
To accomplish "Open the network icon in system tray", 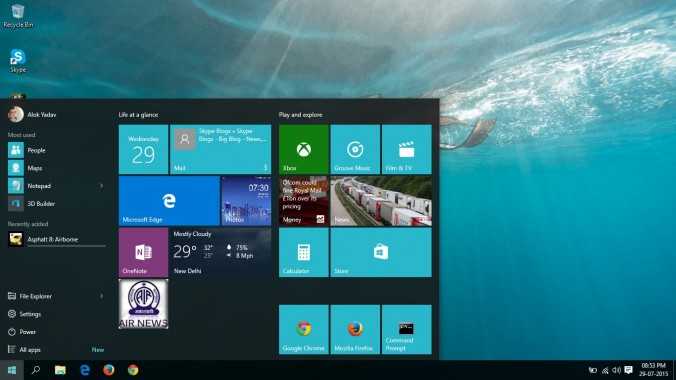I will click(x=605, y=370).
